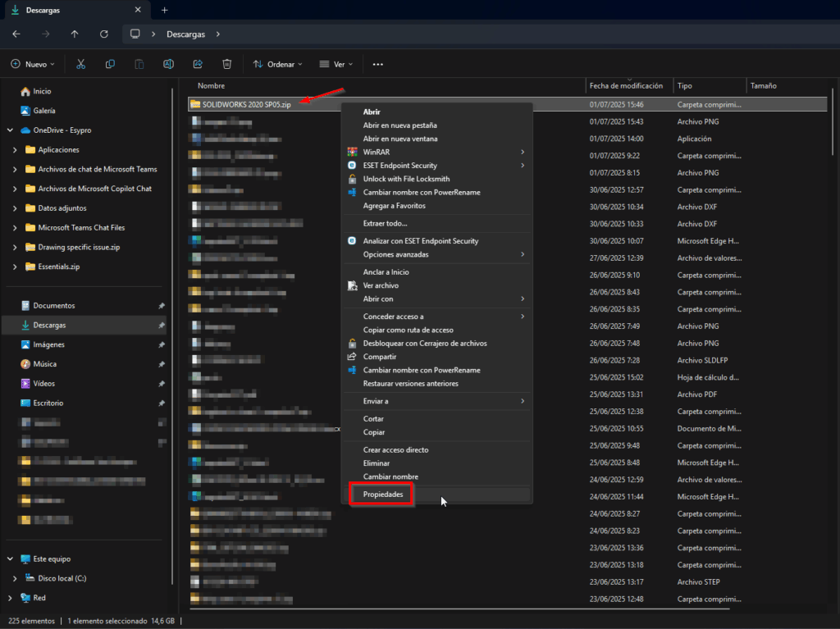Expand the Aplicaciones folder chevron
This screenshot has width=840, height=629.
(x=15, y=150)
